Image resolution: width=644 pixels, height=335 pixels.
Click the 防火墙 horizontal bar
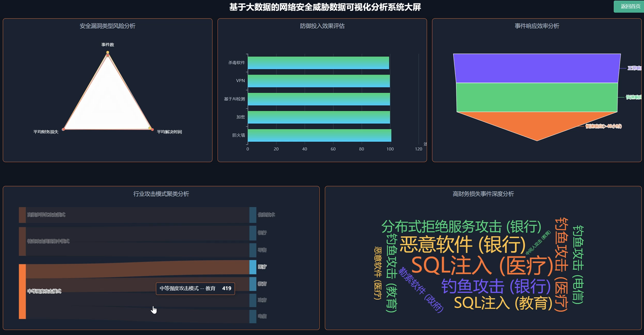coord(319,135)
